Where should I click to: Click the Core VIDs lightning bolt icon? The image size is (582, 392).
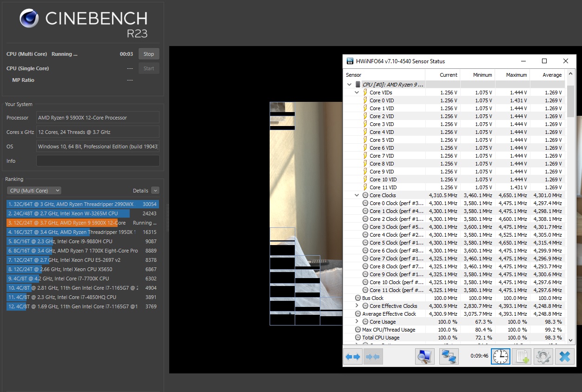point(365,93)
